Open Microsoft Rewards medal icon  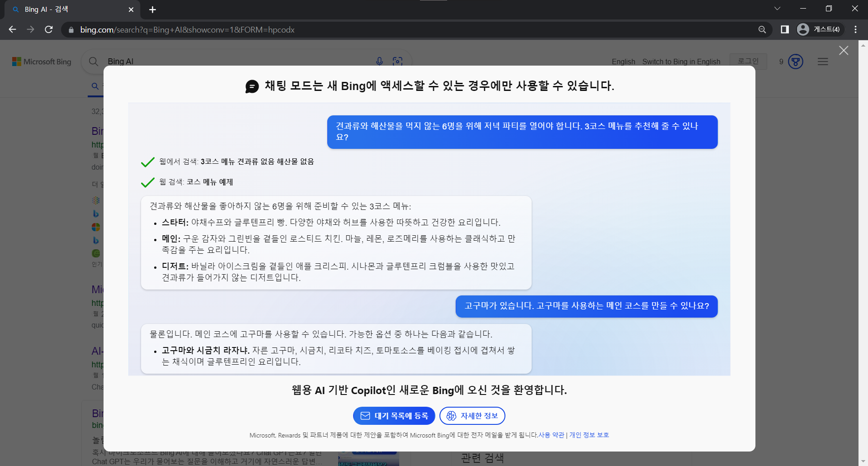pos(795,62)
